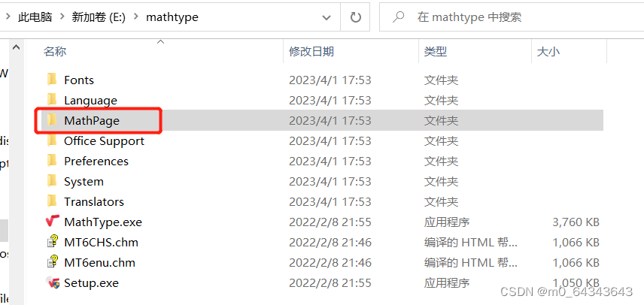Click the modified date of Language folder

tap(330, 101)
